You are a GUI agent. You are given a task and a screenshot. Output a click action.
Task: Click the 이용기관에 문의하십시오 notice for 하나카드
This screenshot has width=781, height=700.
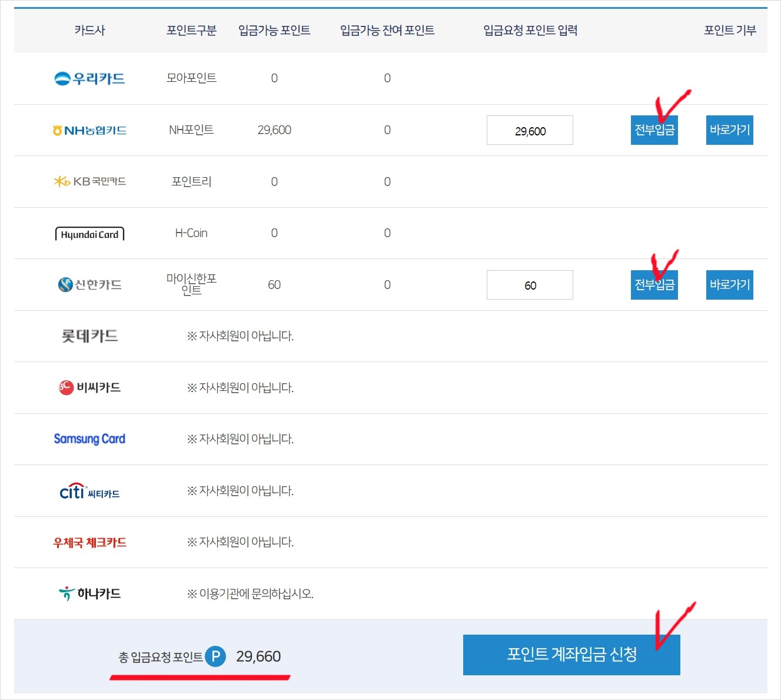[x=250, y=594]
